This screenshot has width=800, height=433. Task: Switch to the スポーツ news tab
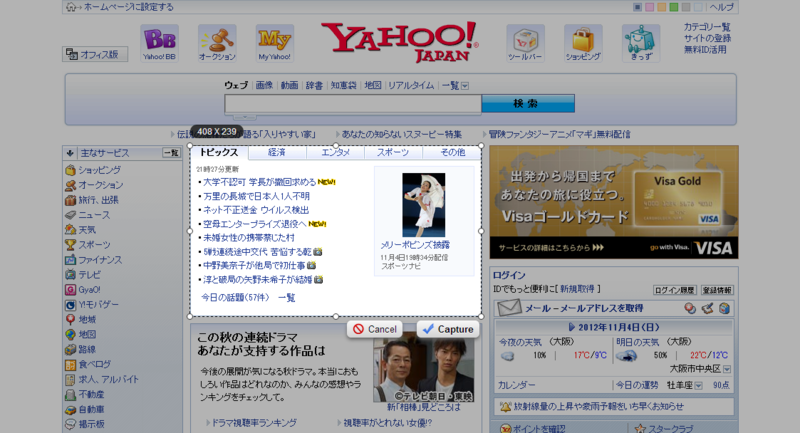click(x=393, y=152)
